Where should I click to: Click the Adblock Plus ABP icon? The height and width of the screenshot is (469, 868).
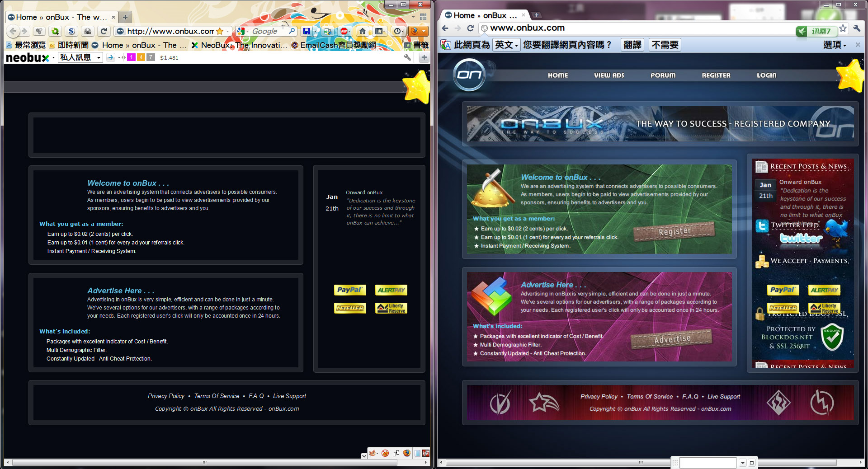pyautogui.click(x=344, y=31)
